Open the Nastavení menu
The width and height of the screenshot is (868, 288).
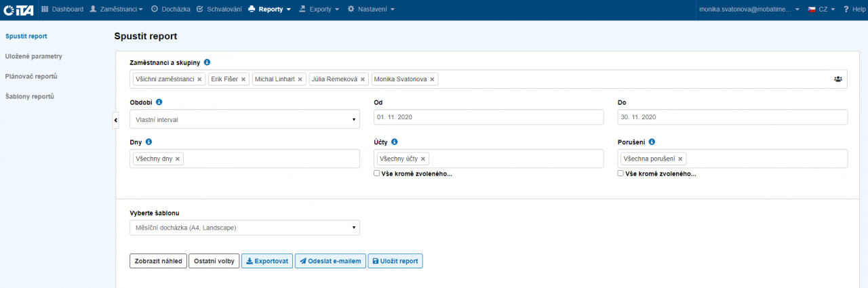[371, 9]
